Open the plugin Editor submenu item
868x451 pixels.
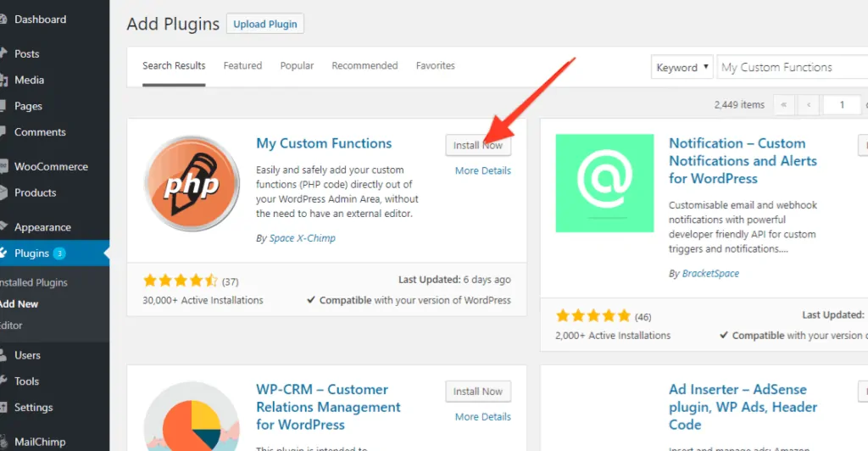pyautogui.click(x=11, y=326)
